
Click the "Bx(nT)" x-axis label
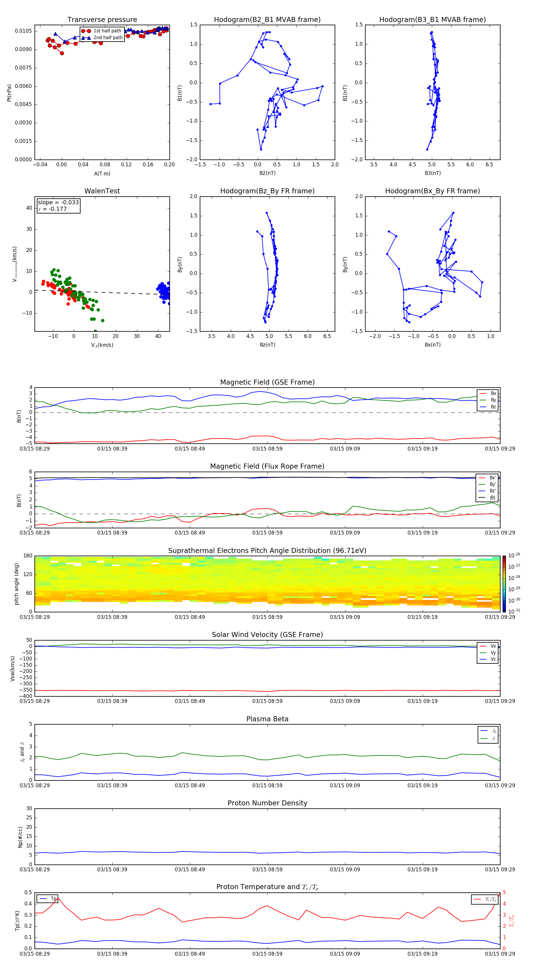coord(432,345)
